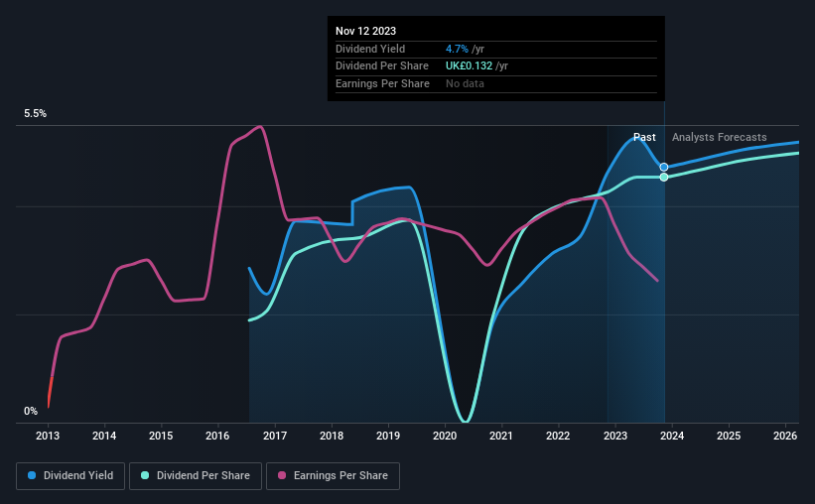This screenshot has width=815, height=504.
Task: Click the 2015 x-axis label
Action: coord(161,436)
